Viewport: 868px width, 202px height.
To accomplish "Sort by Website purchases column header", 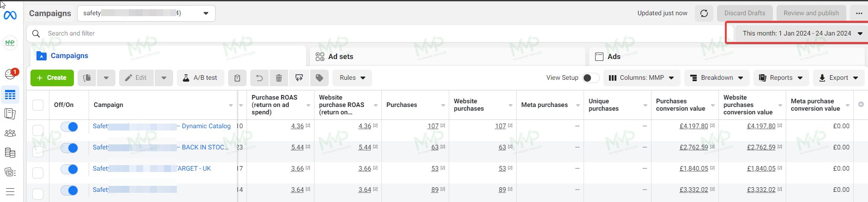I will 482,105.
